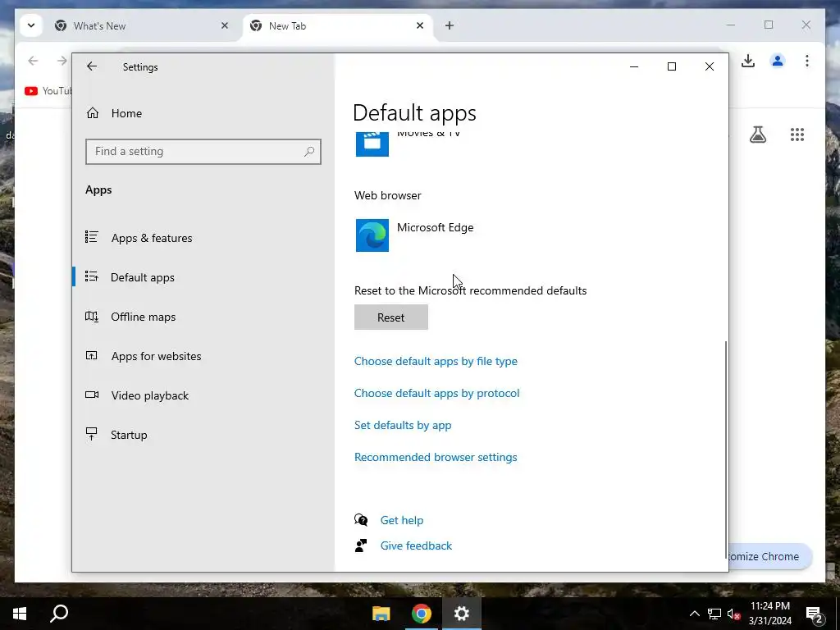Click Get help link
This screenshot has width=840, height=630.
click(x=402, y=520)
